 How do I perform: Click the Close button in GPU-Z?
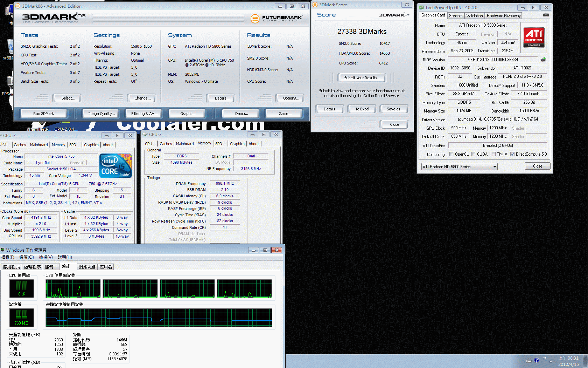tap(537, 166)
